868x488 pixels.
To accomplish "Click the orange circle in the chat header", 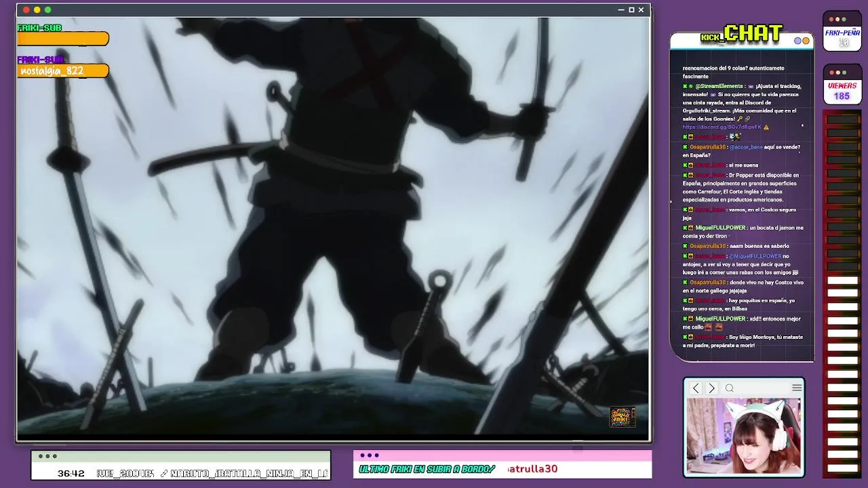I will 806,41.
